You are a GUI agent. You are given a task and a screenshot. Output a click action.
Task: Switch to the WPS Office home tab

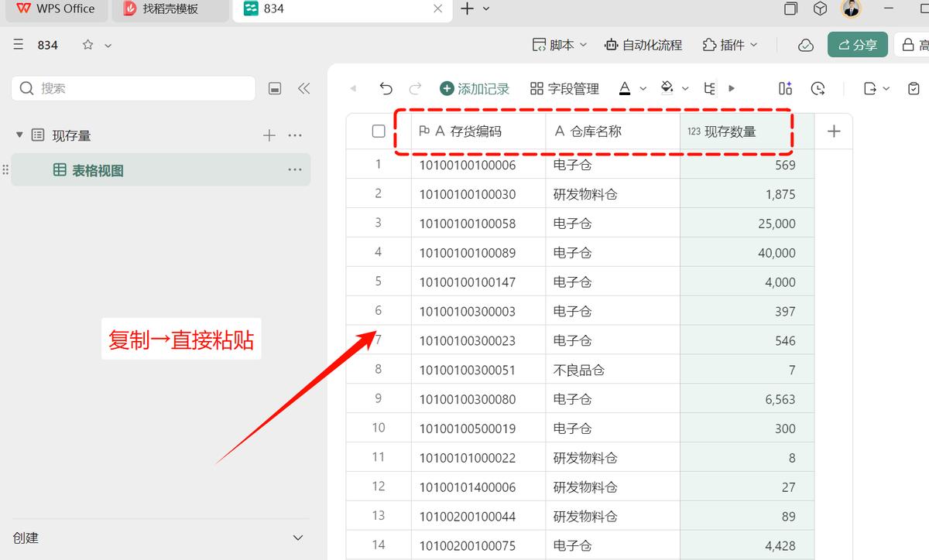[56, 9]
